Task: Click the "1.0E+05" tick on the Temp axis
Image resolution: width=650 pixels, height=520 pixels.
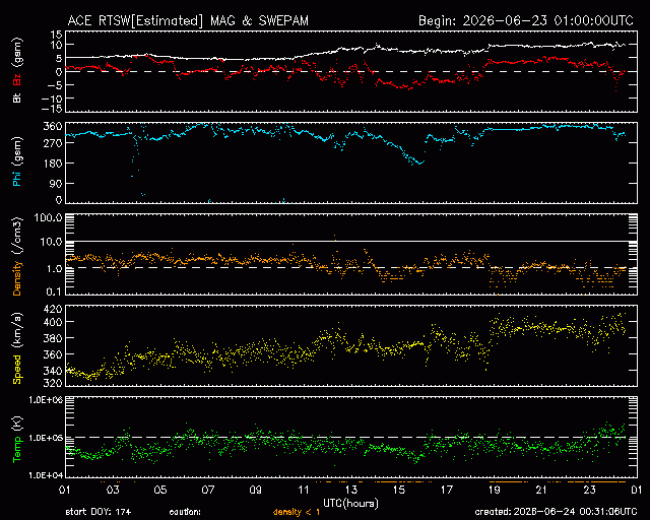Action: pos(45,438)
